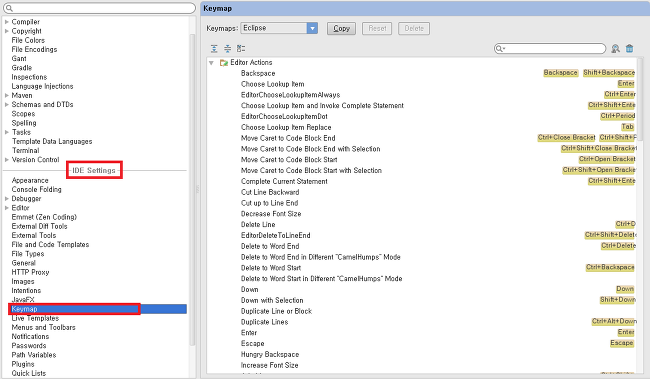Select Increase Font Size action

click(x=423, y=365)
